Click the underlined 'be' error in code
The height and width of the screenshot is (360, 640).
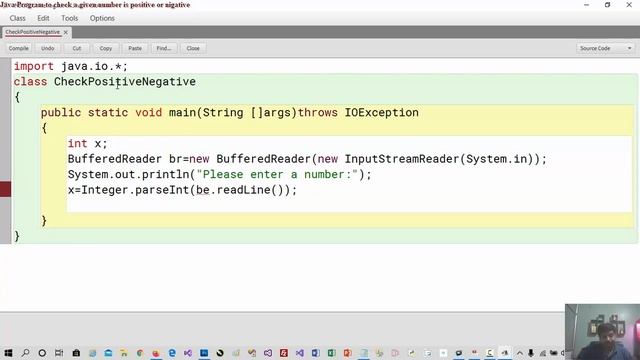(203, 190)
